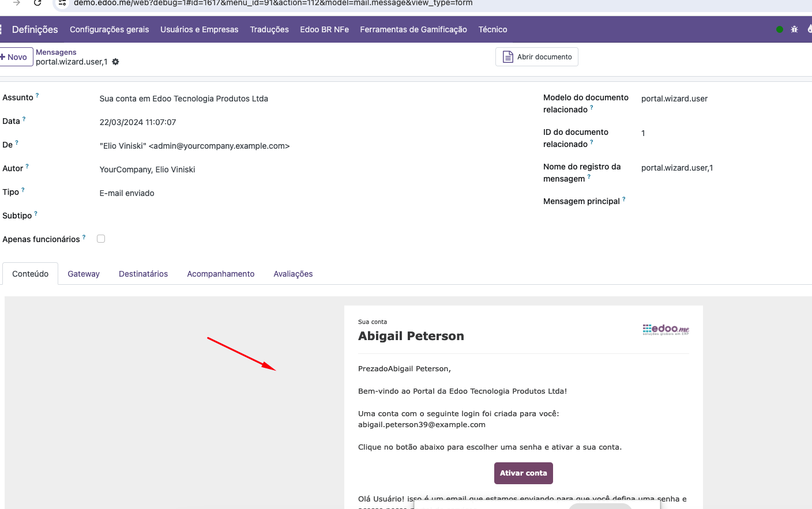Viewport: 812px width, 509px height.
Task: Show help for ID do documento relacionado
Action: pyautogui.click(x=592, y=142)
